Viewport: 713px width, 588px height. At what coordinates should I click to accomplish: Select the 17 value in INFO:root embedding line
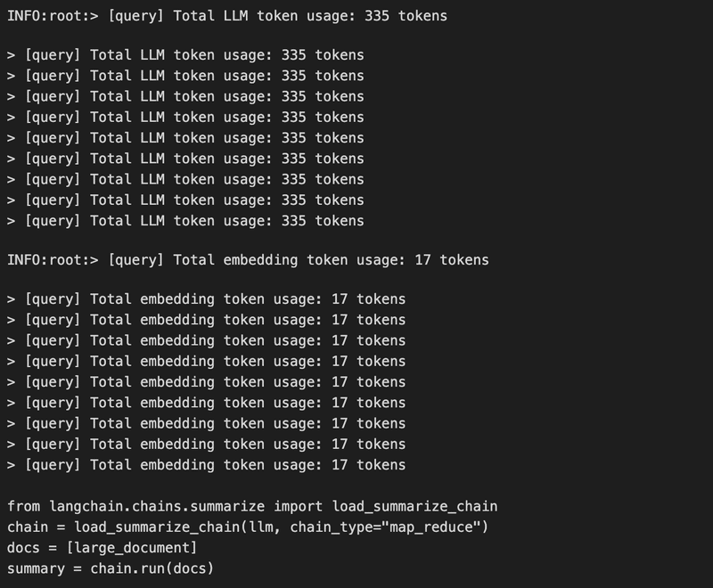pos(422,260)
